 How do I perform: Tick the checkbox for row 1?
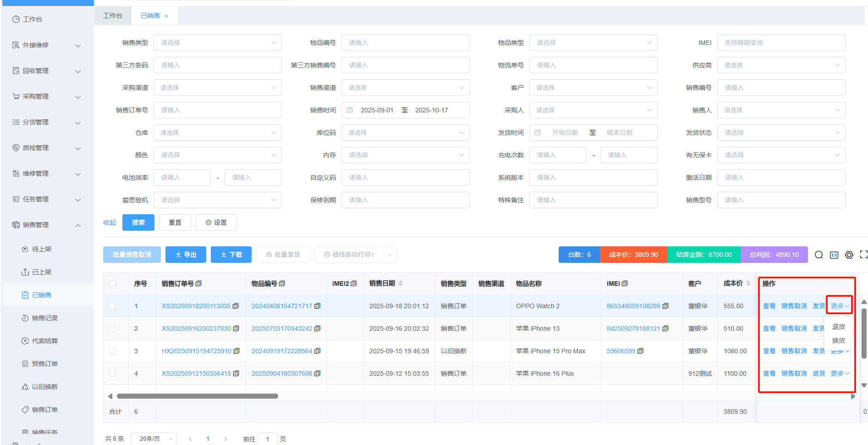click(x=112, y=306)
